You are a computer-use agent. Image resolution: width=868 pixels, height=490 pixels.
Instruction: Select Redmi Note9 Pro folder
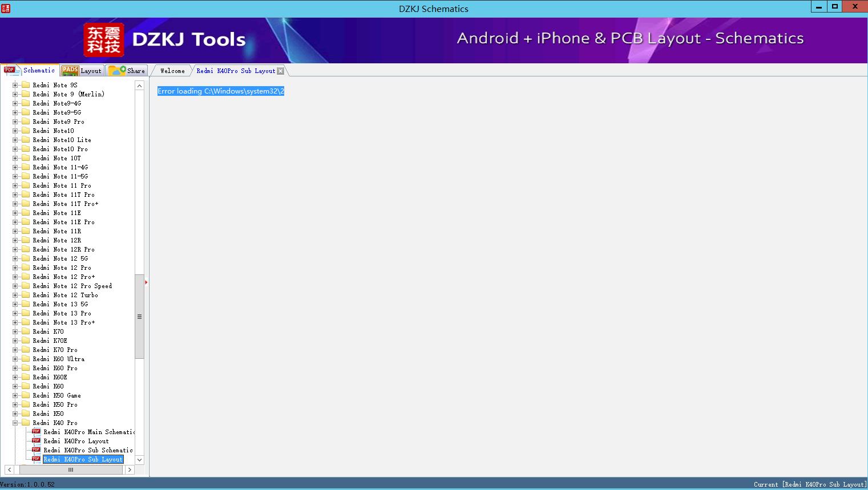coord(59,122)
